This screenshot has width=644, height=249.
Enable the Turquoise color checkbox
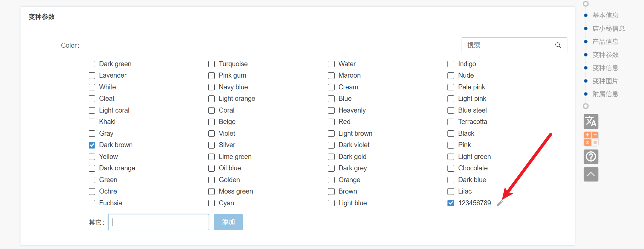[211, 64]
